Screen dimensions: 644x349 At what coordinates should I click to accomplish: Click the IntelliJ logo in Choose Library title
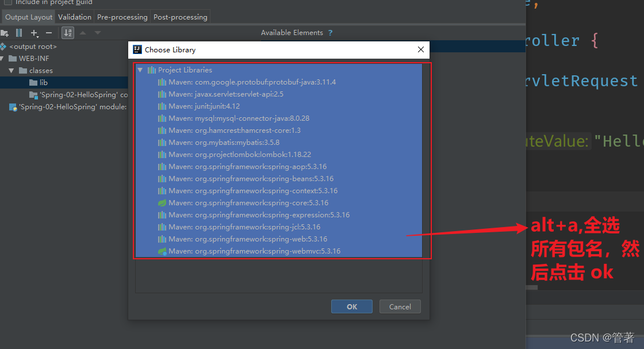137,49
